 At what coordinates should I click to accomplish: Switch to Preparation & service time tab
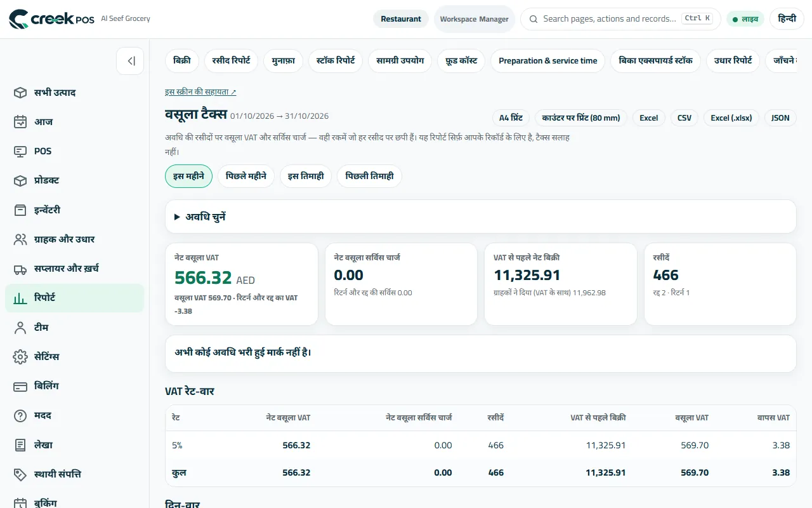547,61
